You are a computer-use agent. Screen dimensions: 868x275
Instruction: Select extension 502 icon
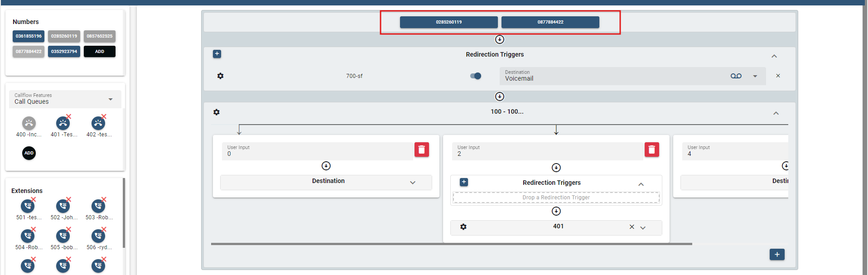pos(63,206)
